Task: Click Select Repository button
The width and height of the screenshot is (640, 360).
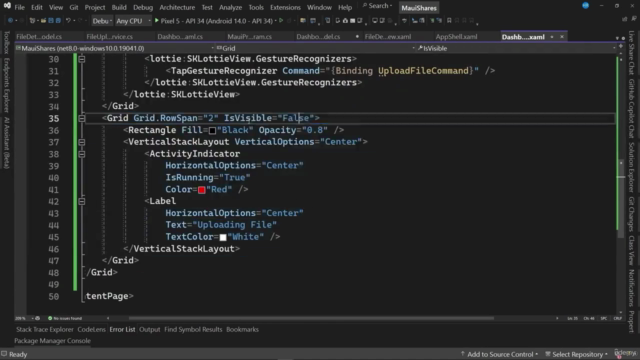Action: click(x=576, y=354)
